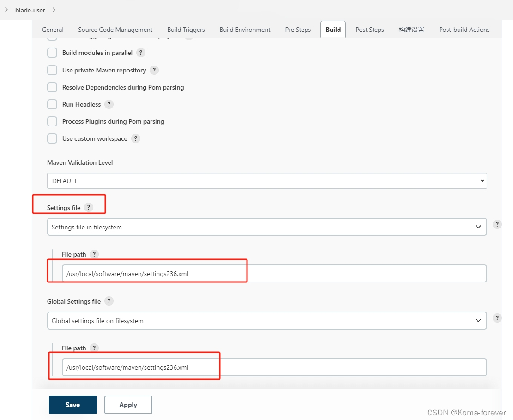
Task: Focus the Global Settings file path input
Action: (274, 367)
